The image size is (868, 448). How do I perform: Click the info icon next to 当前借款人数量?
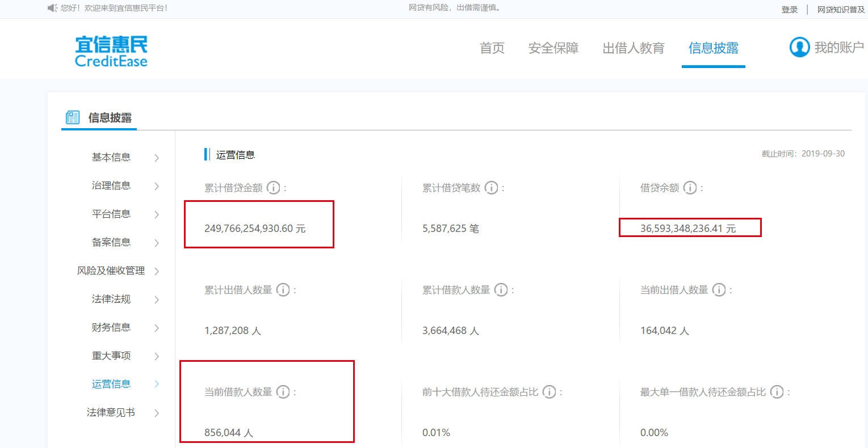[283, 392]
